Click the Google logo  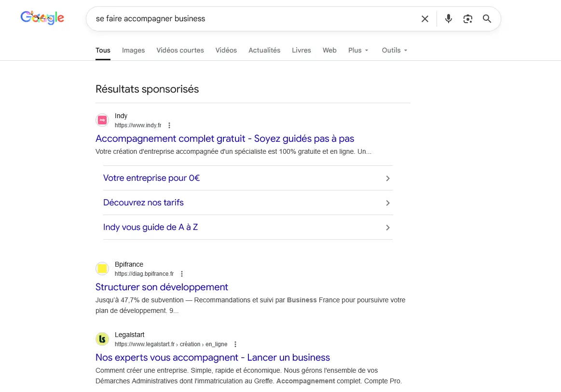pyautogui.click(x=42, y=18)
